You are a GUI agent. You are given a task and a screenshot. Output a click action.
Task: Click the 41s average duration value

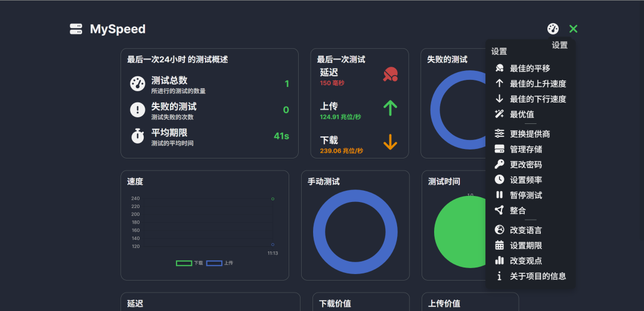[281, 136]
